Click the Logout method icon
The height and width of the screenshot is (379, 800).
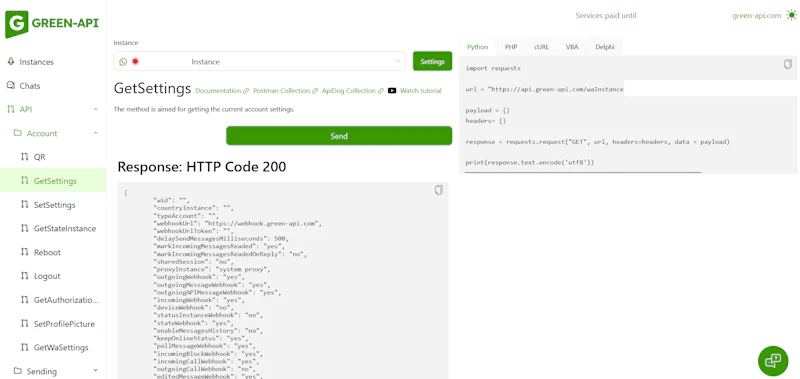[24, 276]
